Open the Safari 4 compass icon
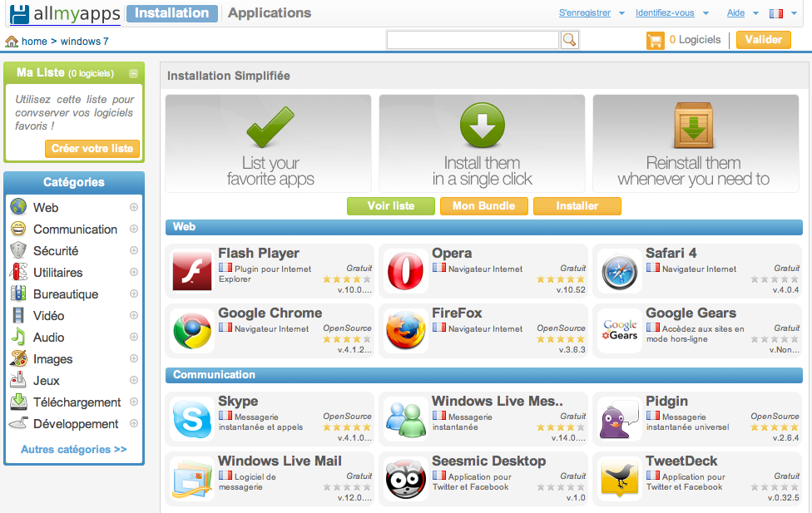Screen dimensions: 812x513 (x=619, y=272)
